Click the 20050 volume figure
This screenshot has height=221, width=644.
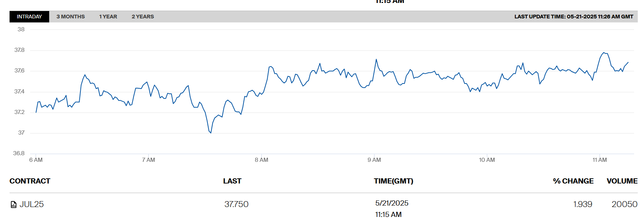[x=624, y=204]
